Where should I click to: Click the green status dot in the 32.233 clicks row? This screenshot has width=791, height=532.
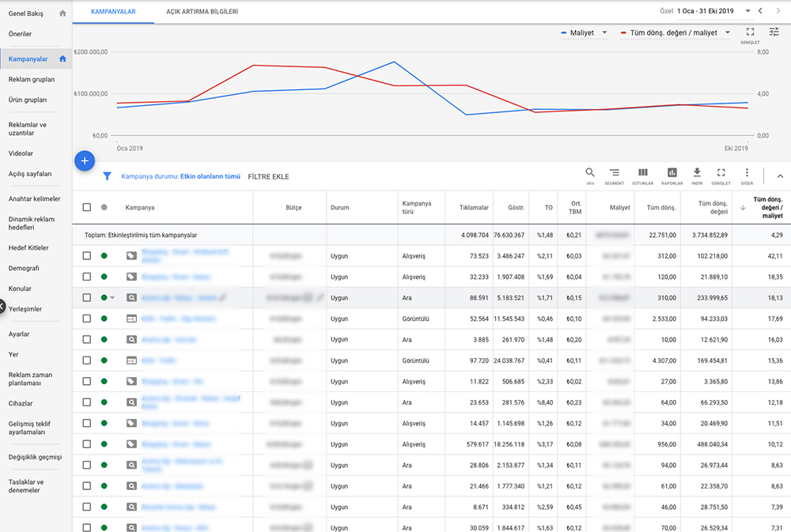click(x=104, y=277)
